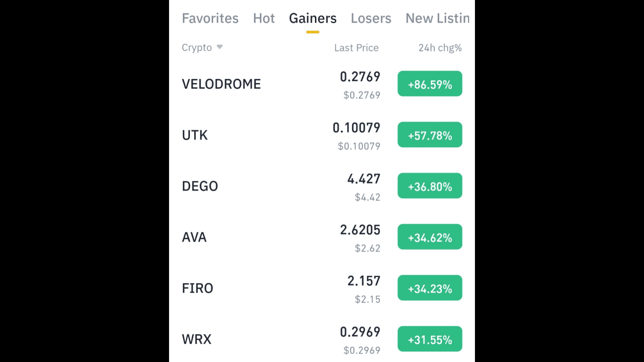Viewport: 644px width, 362px height.
Task: Click the FIRO +34.23% change button
Action: point(430,288)
